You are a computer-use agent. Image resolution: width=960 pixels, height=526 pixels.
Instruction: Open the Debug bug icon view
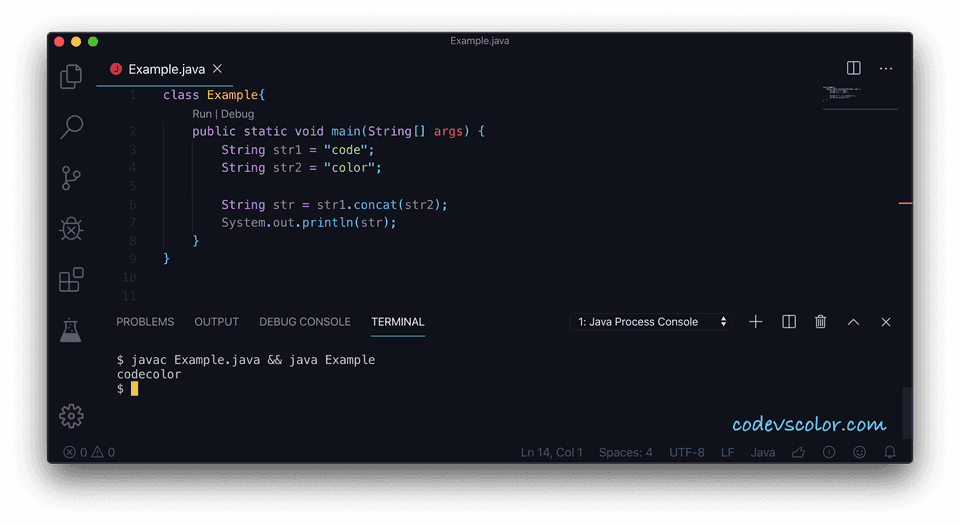[x=71, y=229]
